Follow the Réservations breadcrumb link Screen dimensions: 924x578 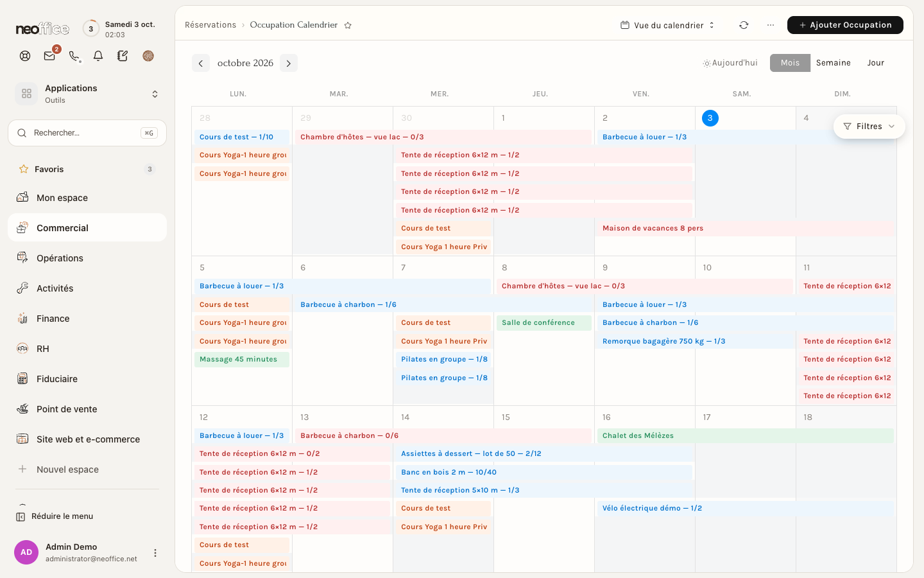coord(210,25)
